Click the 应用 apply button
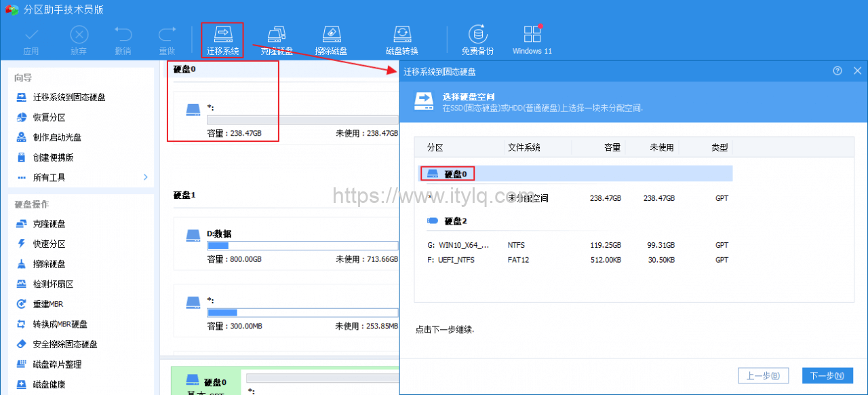868x395 pixels. click(x=31, y=39)
